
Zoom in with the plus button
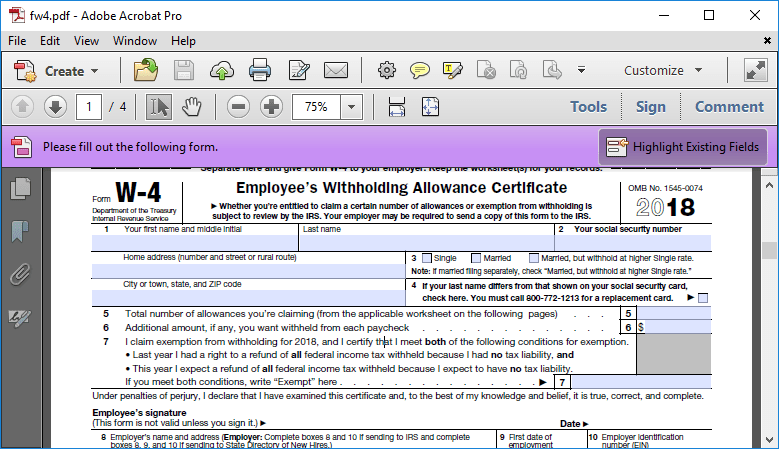click(271, 106)
